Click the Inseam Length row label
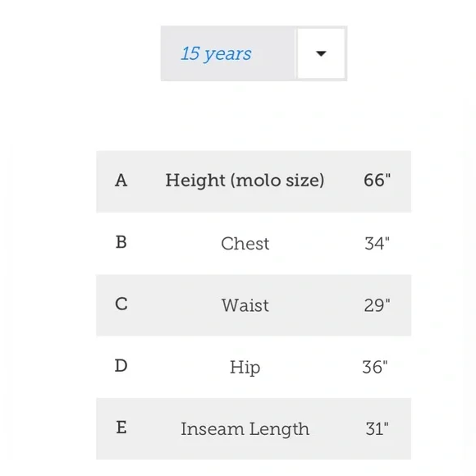The height and width of the screenshot is (476, 476). (245, 429)
